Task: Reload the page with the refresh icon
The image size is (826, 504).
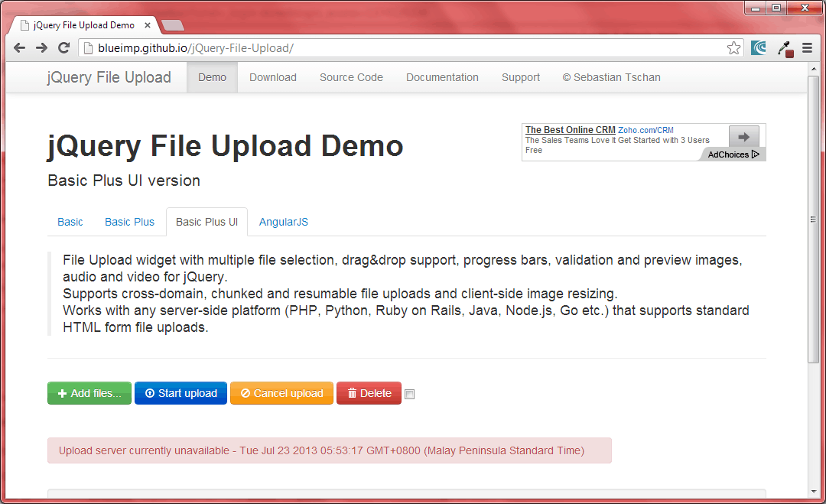Action: click(63, 47)
